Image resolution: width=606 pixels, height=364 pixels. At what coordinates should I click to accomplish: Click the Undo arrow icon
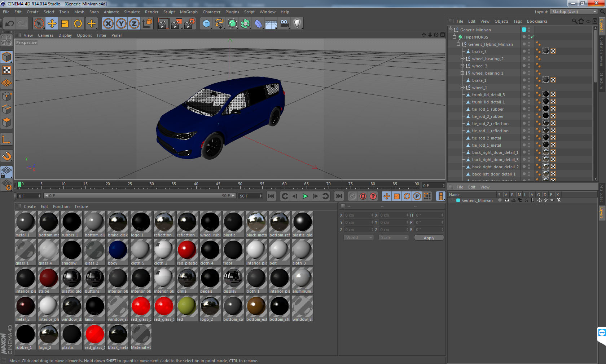10,24
